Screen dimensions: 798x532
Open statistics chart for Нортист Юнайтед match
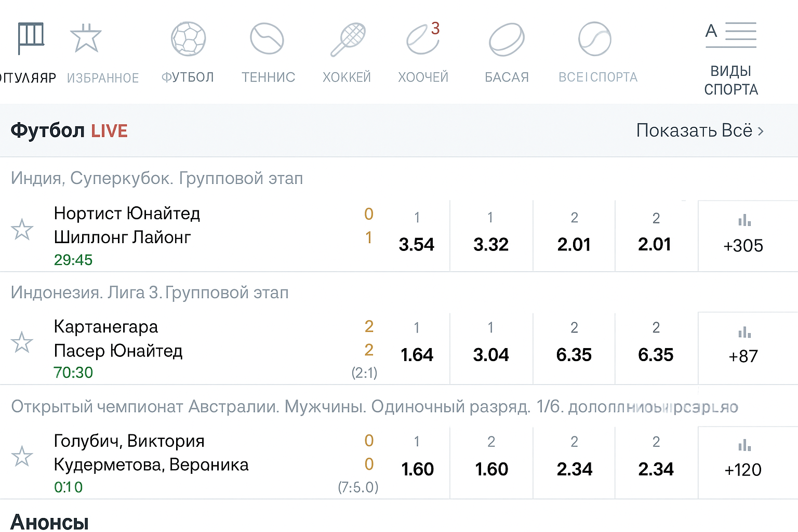point(744,220)
